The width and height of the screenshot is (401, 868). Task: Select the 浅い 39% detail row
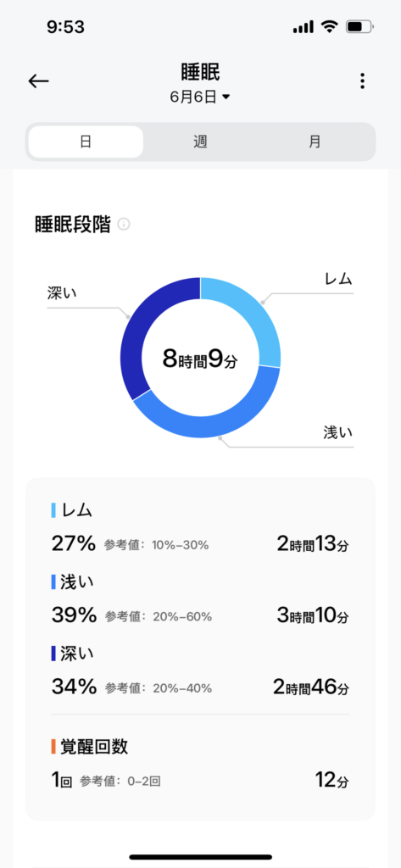(x=200, y=601)
